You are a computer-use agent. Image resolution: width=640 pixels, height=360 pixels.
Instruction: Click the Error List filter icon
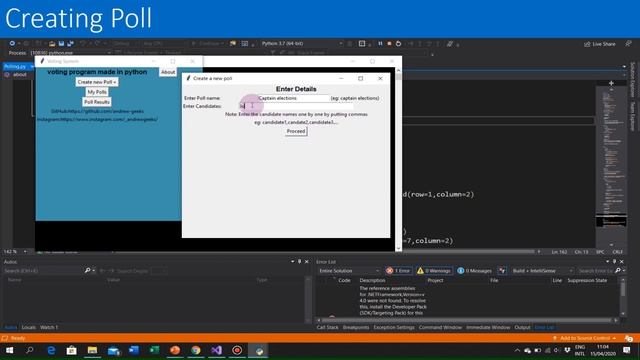(x=502, y=271)
